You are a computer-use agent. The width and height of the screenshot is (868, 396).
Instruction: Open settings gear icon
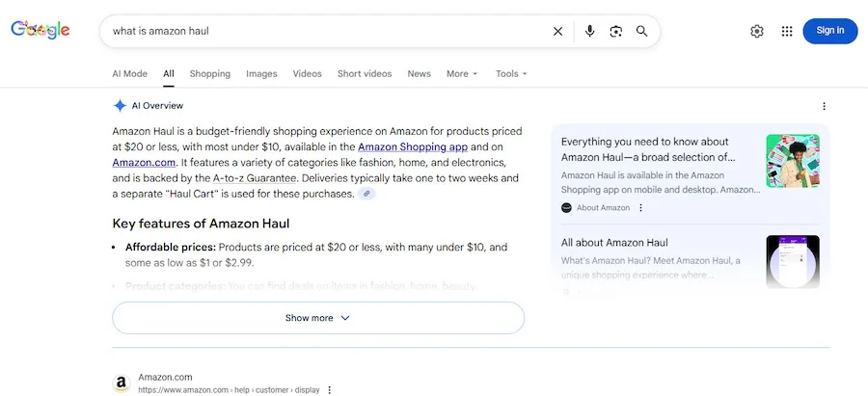pos(757,31)
